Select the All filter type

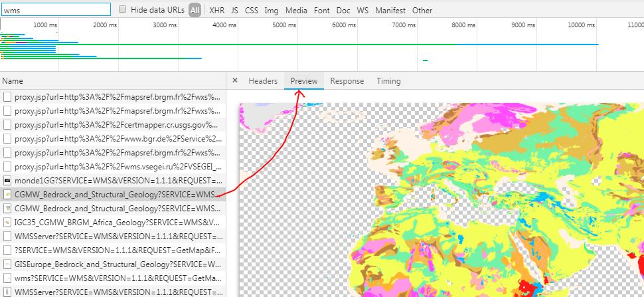coord(195,11)
